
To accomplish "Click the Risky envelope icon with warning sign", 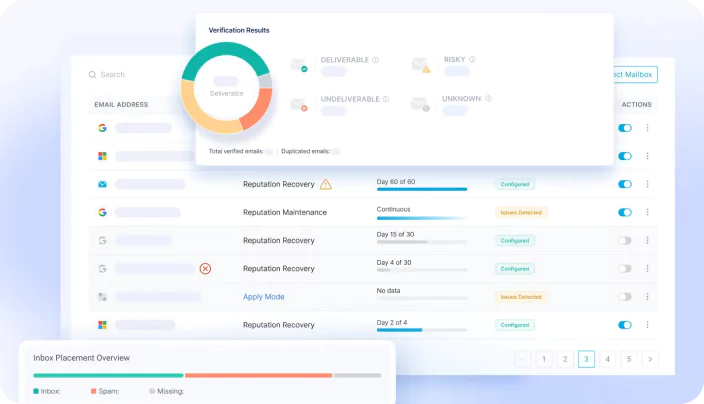I will [421, 65].
